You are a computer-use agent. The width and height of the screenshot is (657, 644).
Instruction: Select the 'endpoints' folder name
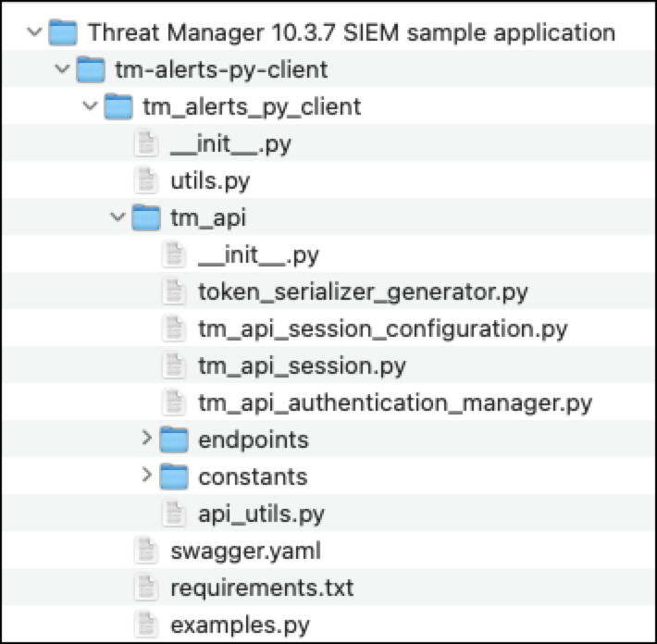(254, 440)
